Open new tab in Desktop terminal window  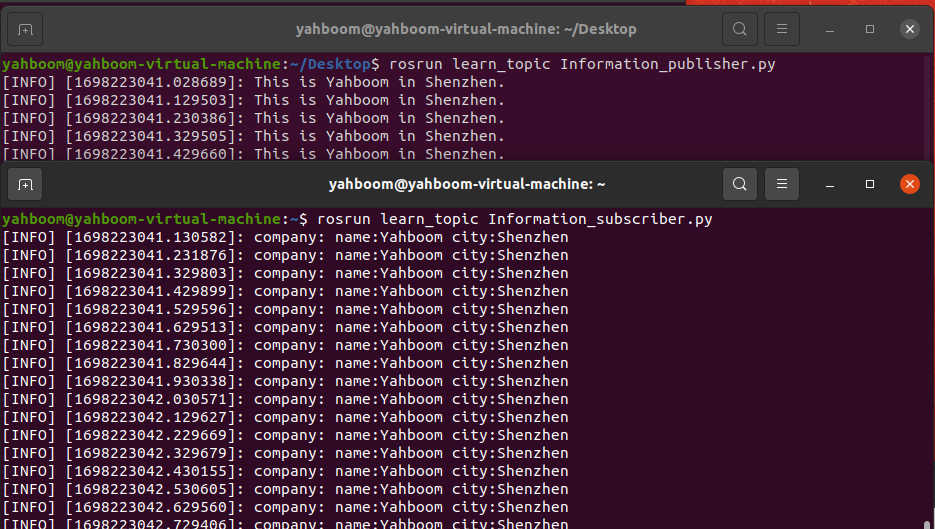(x=25, y=29)
